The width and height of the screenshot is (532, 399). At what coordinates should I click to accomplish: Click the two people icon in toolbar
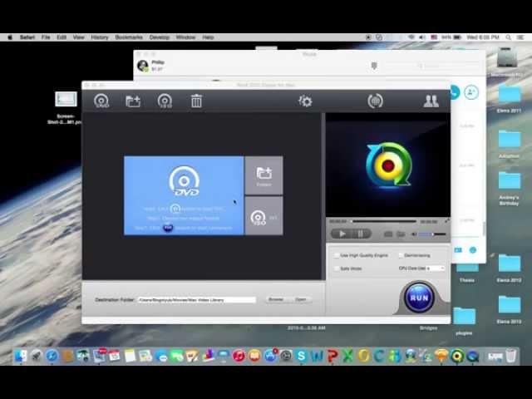point(431,101)
